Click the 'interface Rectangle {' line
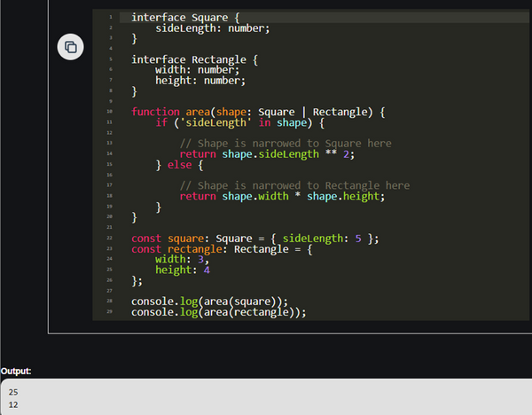532x415 pixels. coord(194,59)
